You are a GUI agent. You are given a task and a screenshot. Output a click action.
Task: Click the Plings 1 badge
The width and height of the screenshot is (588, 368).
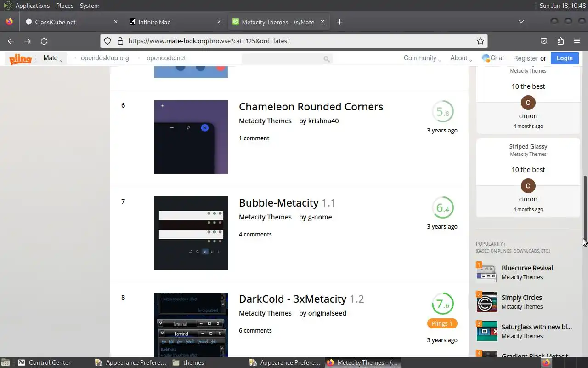[442, 323]
